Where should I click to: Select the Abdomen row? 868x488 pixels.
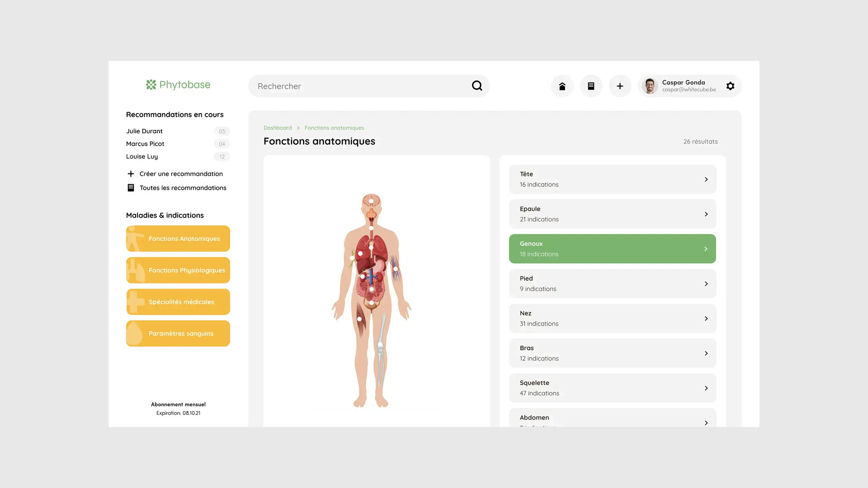612,418
